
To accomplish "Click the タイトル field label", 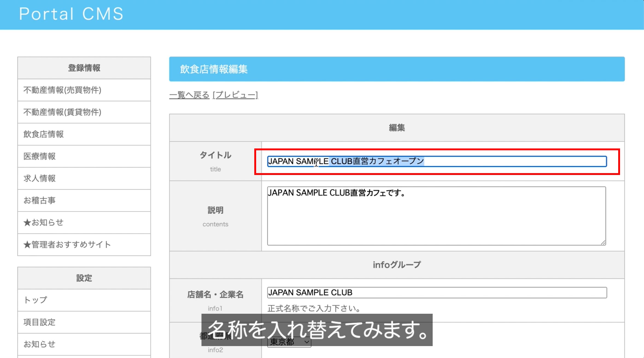I will 216,155.
